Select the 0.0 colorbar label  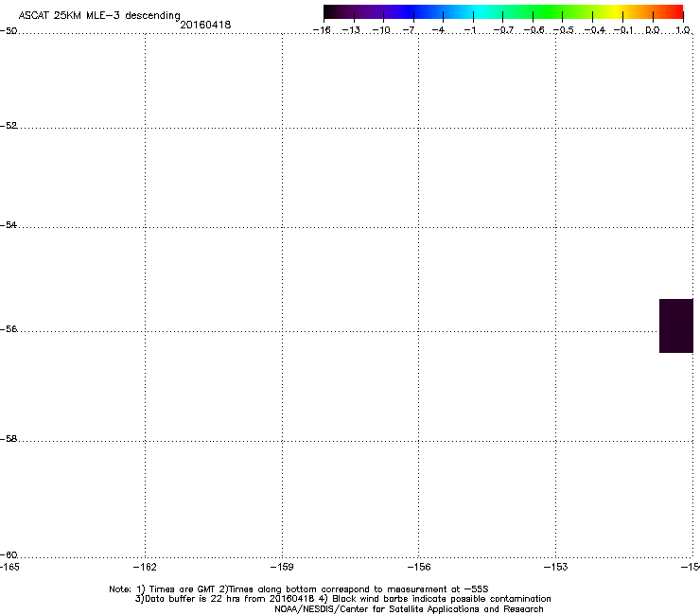coord(653,30)
